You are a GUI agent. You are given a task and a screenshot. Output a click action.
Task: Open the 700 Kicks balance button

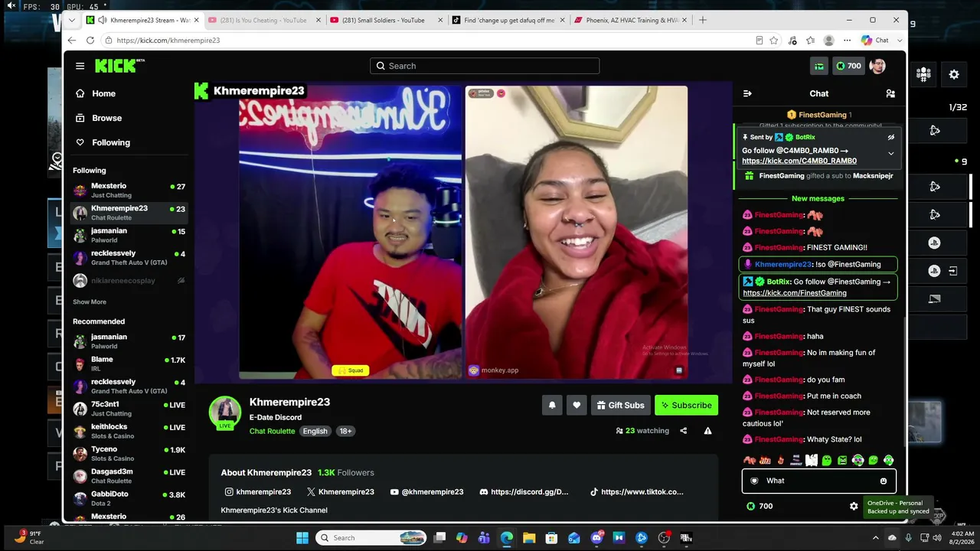(x=848, y=66)
